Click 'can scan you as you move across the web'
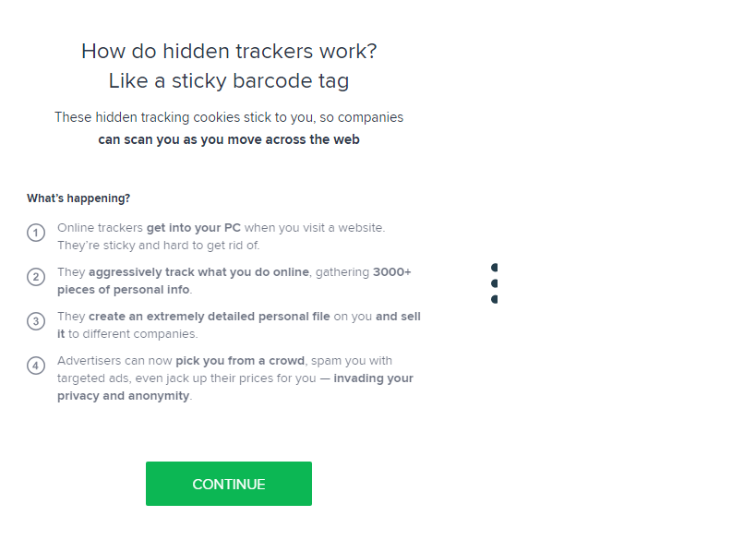Screen dimensions: 756x540 [x=229, y=139]
